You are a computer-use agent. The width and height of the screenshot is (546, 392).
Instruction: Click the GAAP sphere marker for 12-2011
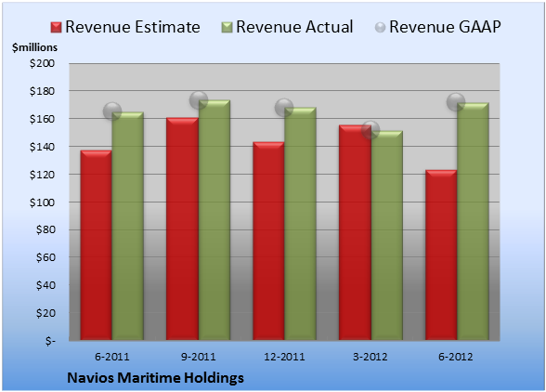[x=284, y=108]
